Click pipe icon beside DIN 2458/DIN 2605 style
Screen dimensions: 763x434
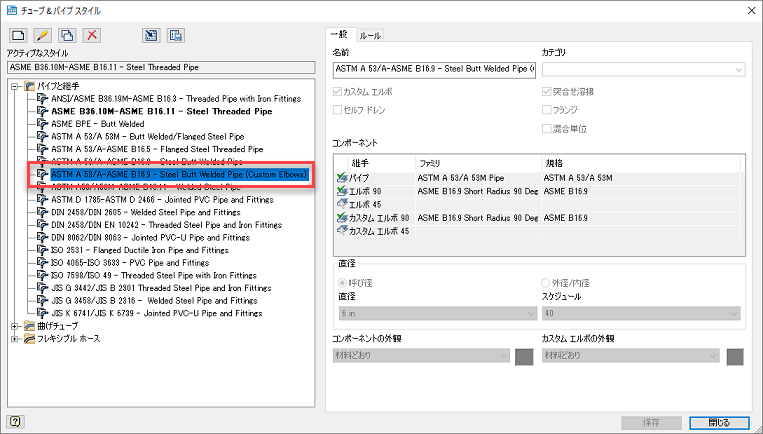43,212
